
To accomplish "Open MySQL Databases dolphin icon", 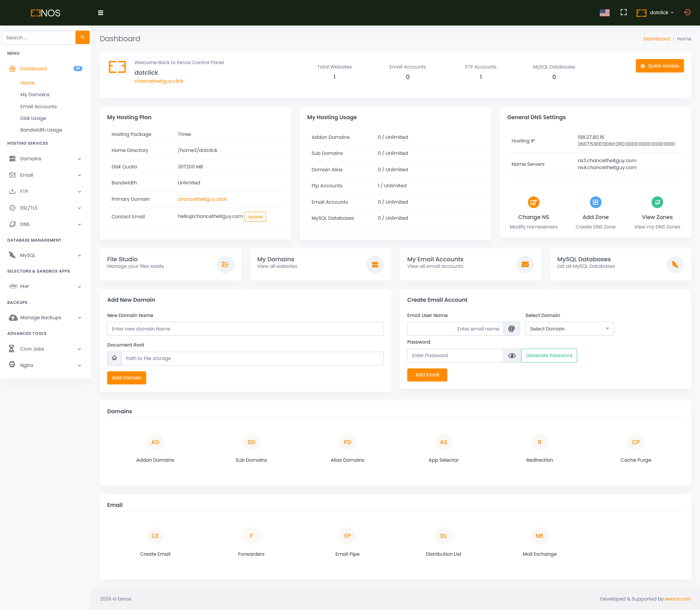I will (x=675, y=265).
